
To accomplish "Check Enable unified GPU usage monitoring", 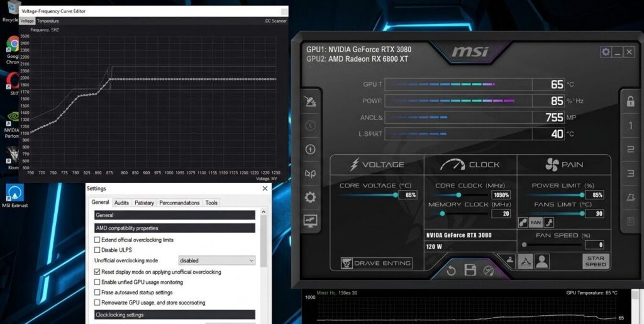I will (x=97, y=282).
